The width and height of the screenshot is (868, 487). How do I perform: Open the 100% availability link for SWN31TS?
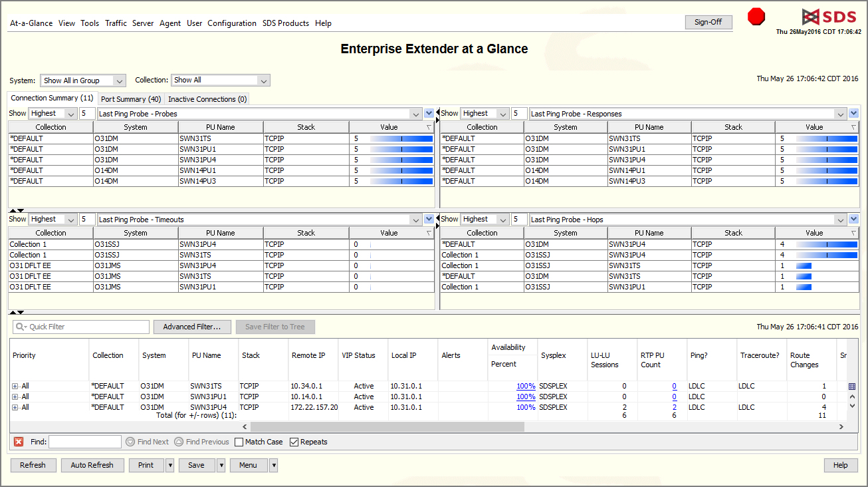click(526, 386)
